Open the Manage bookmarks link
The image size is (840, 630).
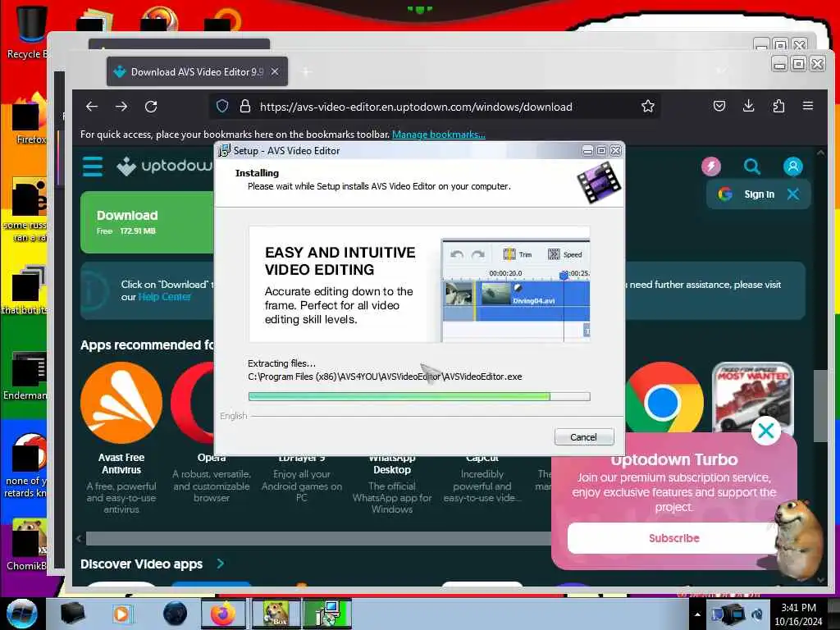438,135
